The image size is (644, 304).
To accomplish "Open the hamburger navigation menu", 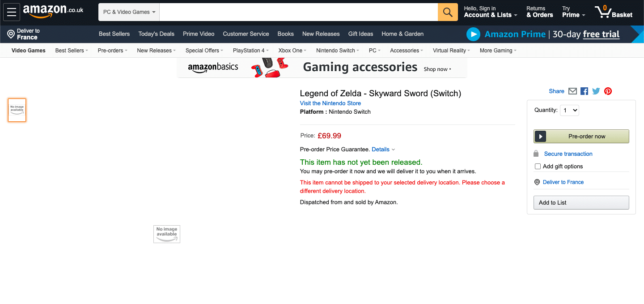I will click(x=12, y=12).
